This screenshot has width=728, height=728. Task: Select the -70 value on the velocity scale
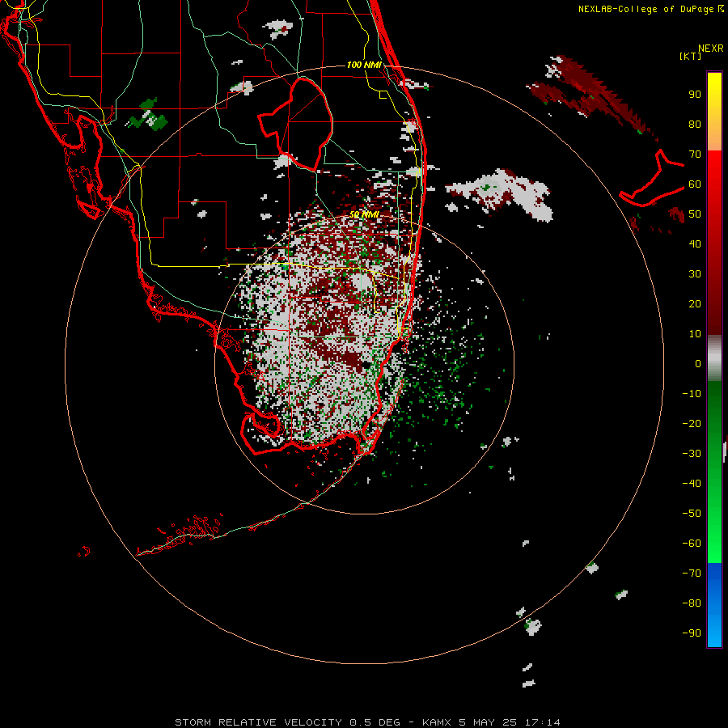click(692, 574)
